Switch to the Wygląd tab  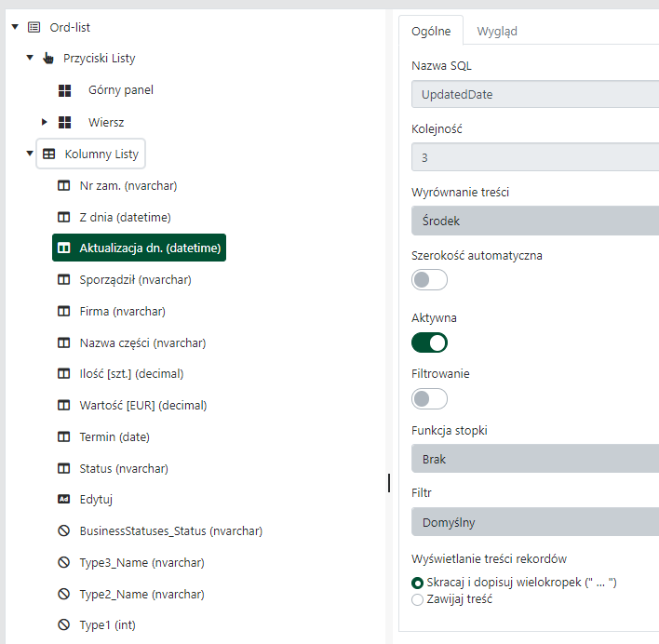tap(497, 31)
